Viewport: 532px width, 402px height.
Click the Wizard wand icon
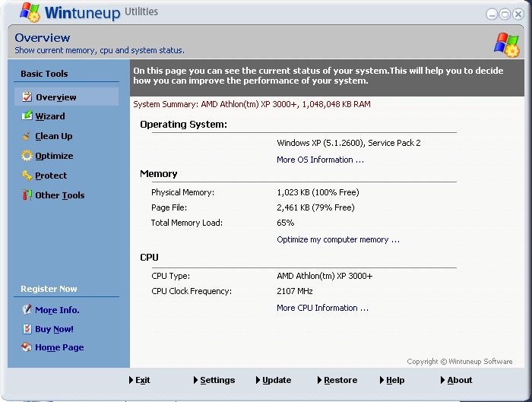[27, 116]
